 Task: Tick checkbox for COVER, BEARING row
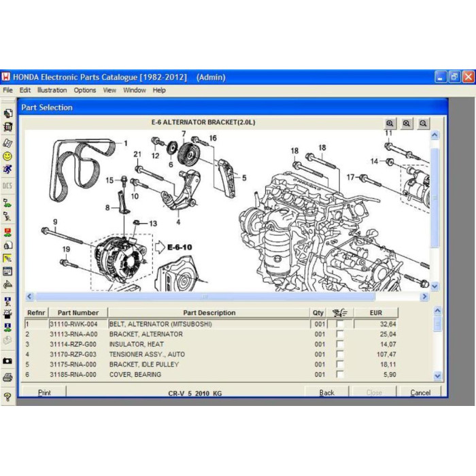[340, 374]
